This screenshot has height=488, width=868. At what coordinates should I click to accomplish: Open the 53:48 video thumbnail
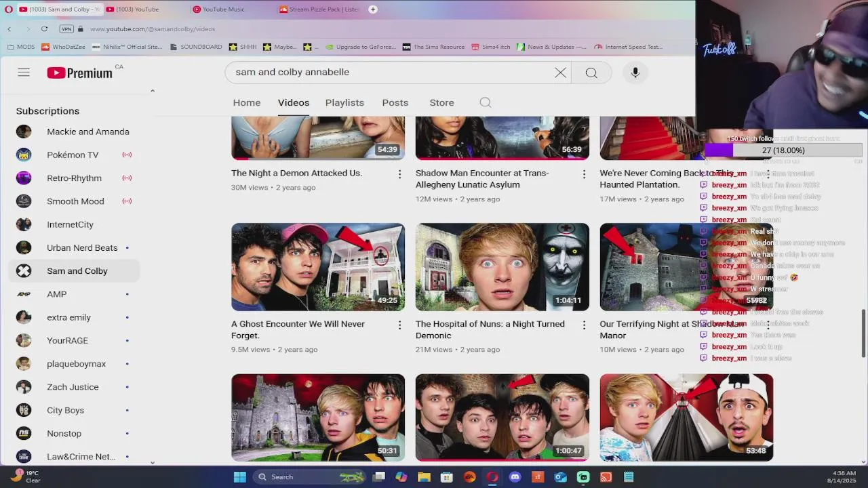tap(686, 418)
